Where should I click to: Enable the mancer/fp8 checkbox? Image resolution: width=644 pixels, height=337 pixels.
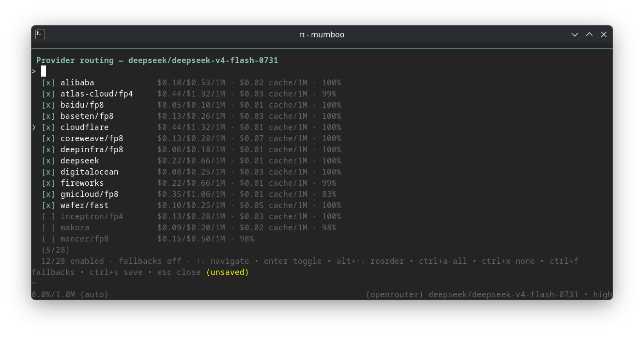point(48,239)
